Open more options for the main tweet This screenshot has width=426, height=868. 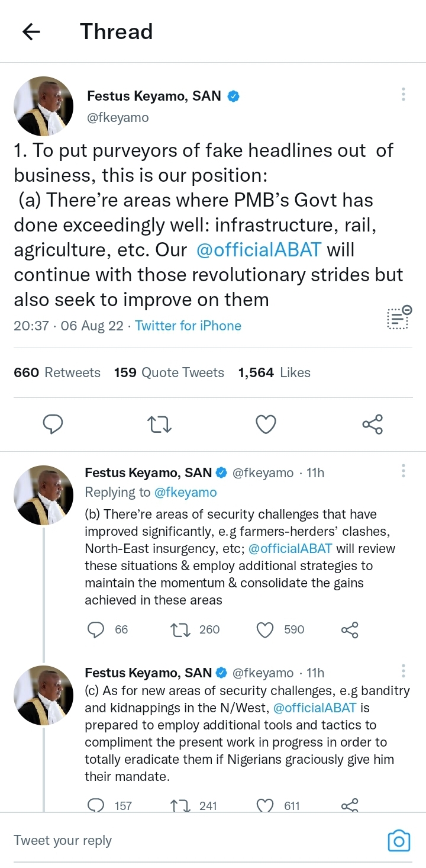coord(403,94)
